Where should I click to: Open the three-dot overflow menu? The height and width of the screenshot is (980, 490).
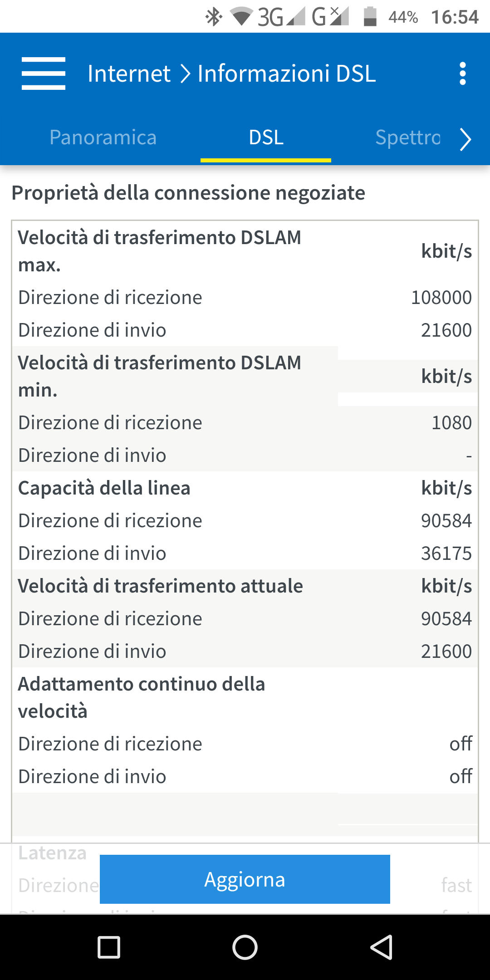(x=462, y=73)
